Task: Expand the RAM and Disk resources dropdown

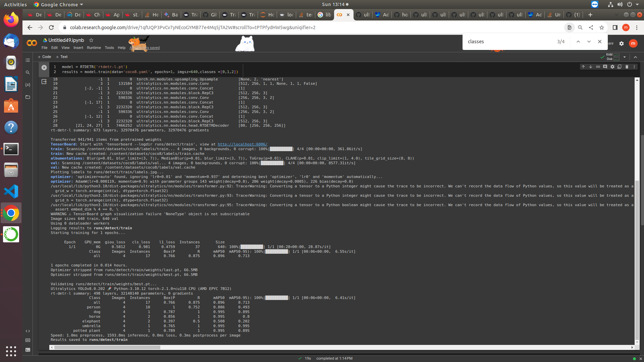Action: (x=625, y=57)
